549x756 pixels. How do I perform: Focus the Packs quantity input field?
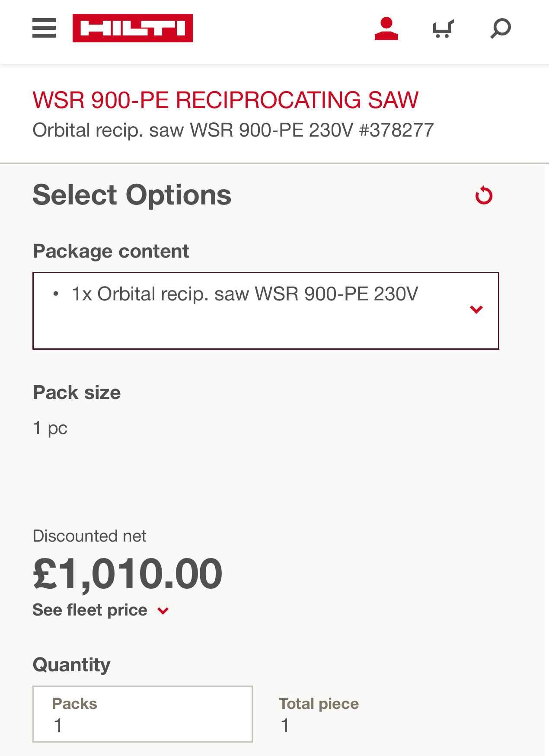(x=143, y=714)
